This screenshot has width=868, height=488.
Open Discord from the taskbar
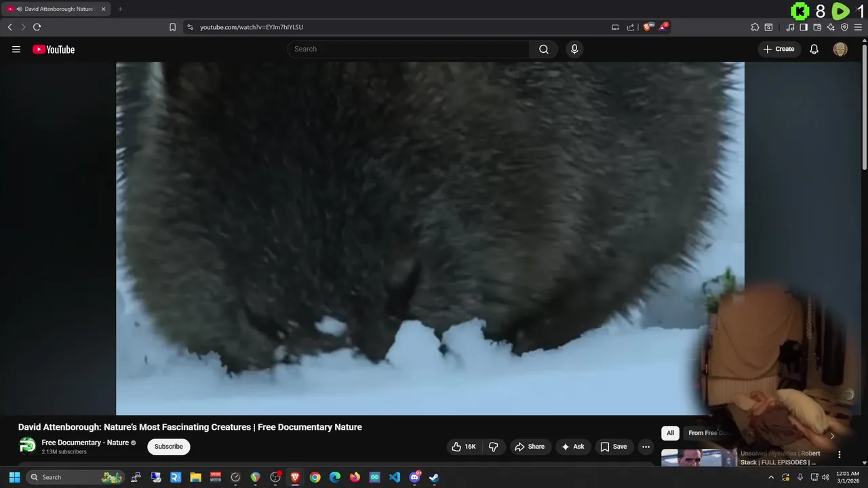pos(414,477)
